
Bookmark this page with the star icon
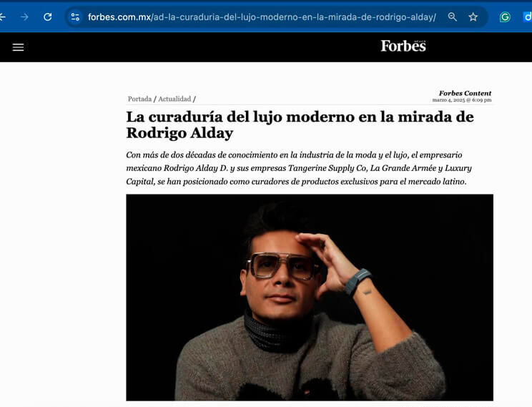[x=473, y=17]
